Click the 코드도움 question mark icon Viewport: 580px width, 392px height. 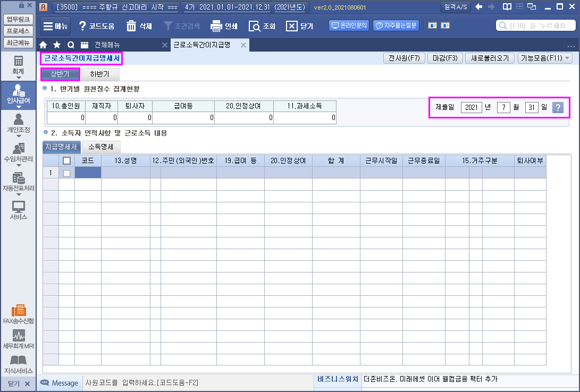click(x=82, y=26)
